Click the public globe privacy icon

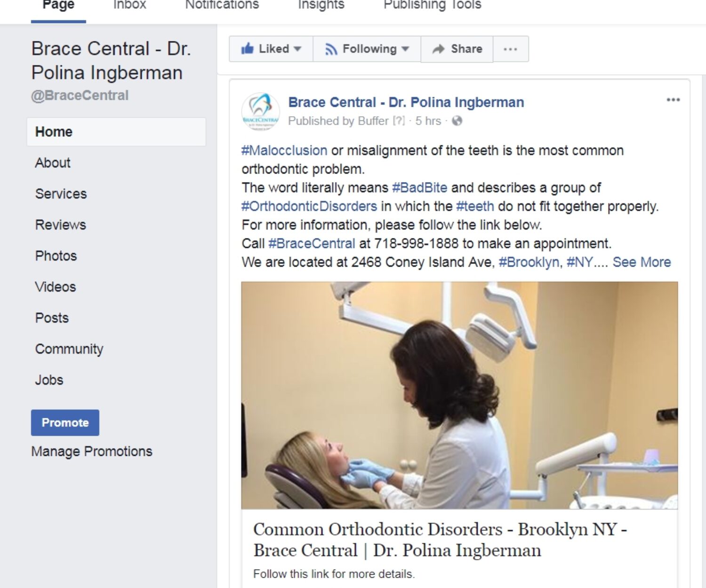click(457, 121)
